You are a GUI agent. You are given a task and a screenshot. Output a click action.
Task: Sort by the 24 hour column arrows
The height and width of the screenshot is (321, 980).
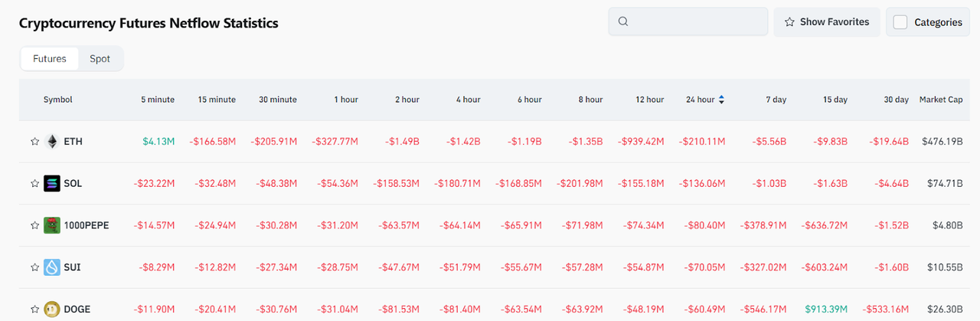(721, 100)
